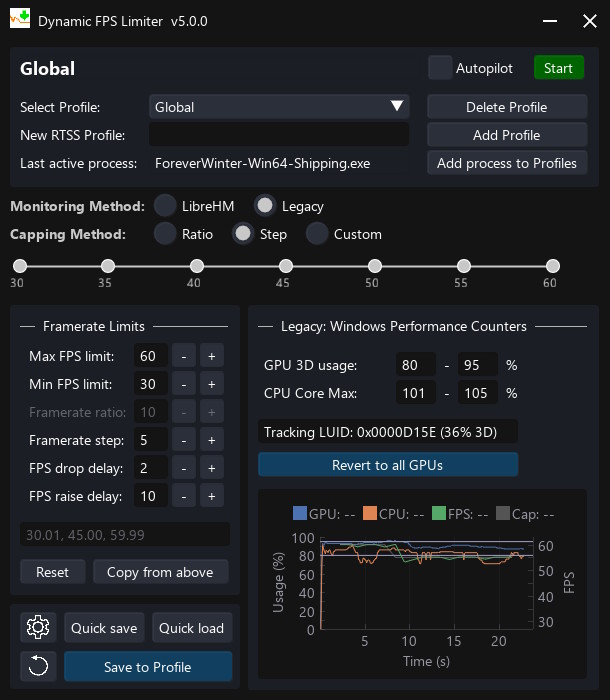This screenshot has width=610, height=700.
Task: Select Legacy monitoring method
Action: (265, 206)
